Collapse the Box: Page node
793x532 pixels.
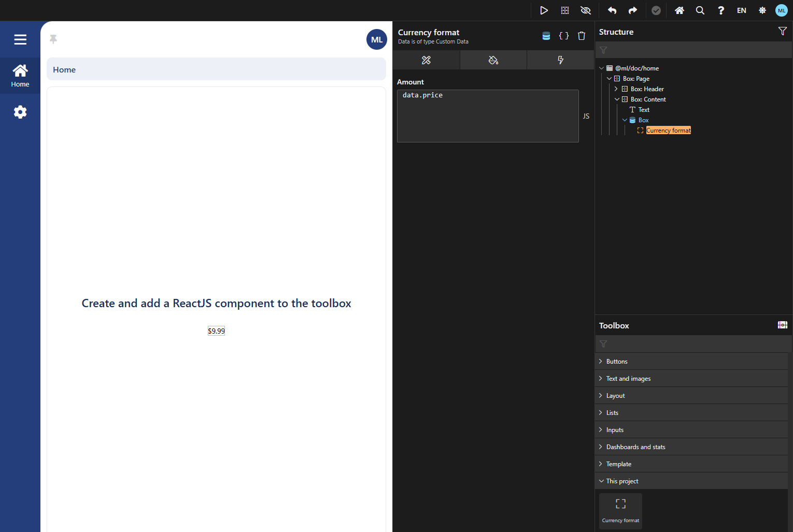click(x=609, y=78)
